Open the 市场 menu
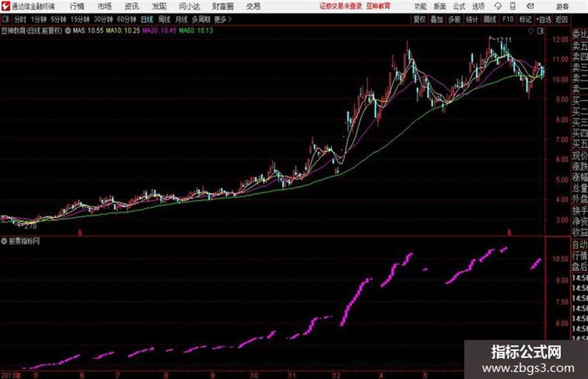588x379 pixels. (x=105, y=6)
